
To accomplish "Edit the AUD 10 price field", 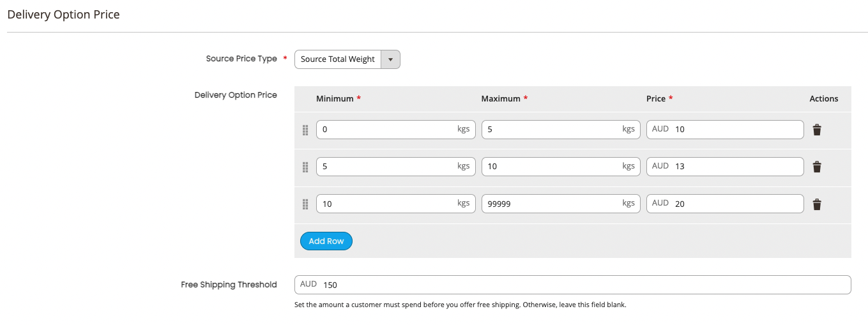I will click(725, 130).
